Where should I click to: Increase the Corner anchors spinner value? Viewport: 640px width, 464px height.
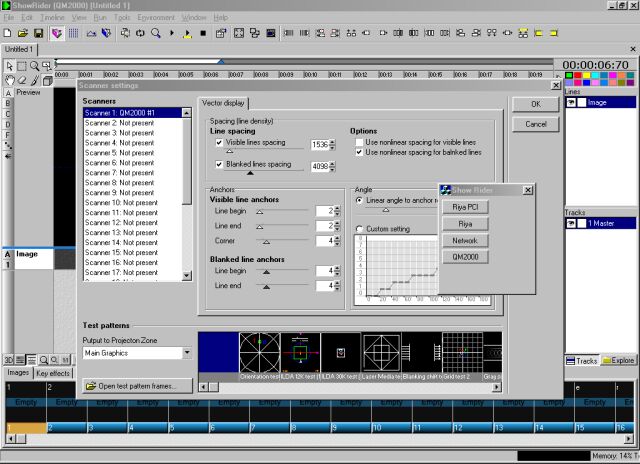point(337,237)
